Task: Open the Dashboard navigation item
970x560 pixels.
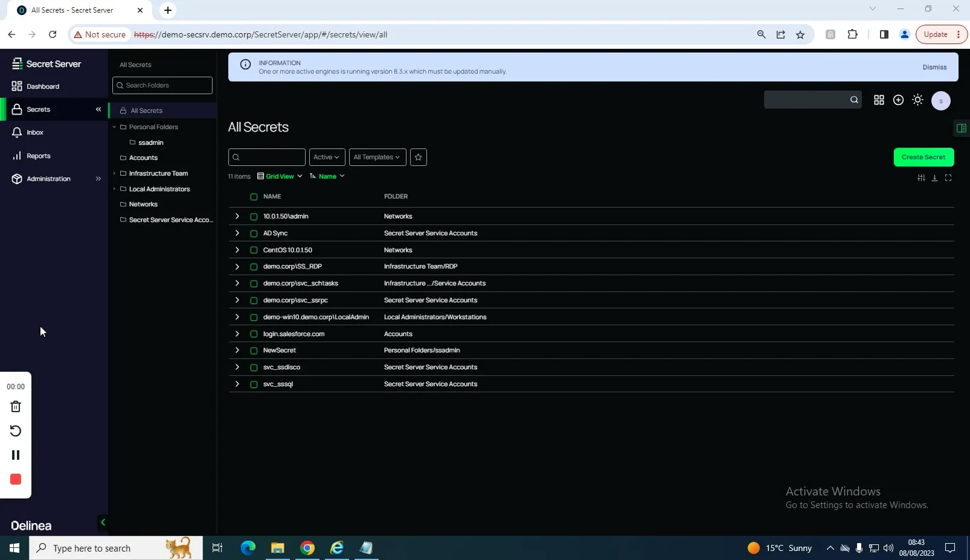Action: click(42, 86)
